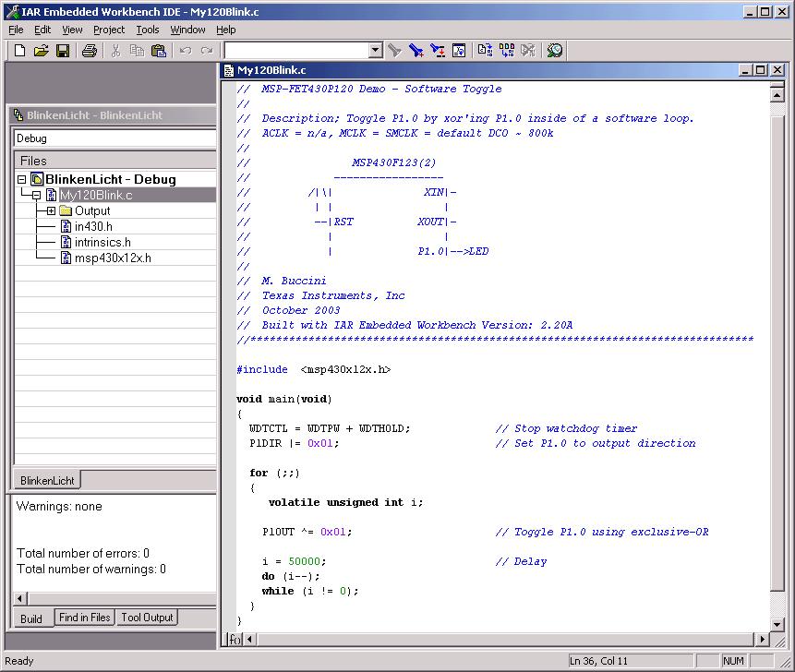The image size is (795, 672).
Task: Click the "Ln 36, Col 11" status bar entry
Action: tap(598, 661)
